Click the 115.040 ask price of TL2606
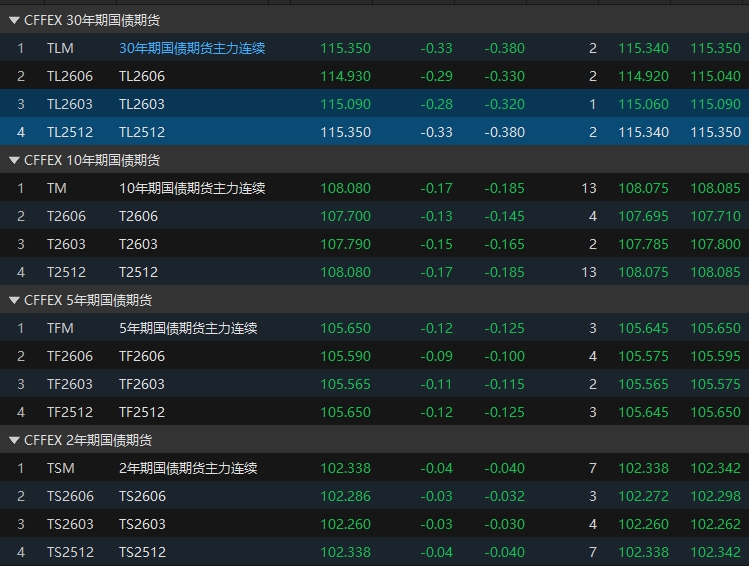This screenshot has width=749, height=566. click(x=715, y=76)
